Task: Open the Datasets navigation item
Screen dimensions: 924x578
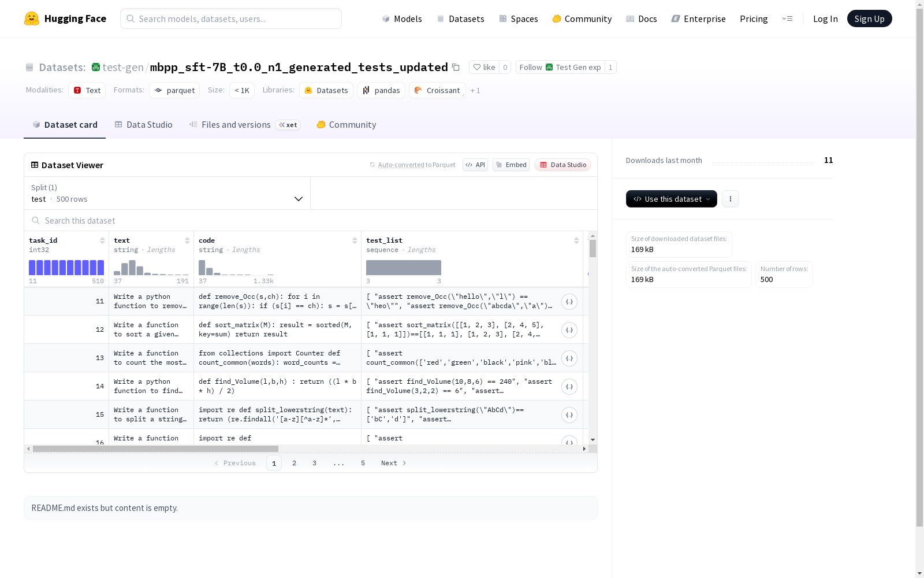Action: click(460, 18)
